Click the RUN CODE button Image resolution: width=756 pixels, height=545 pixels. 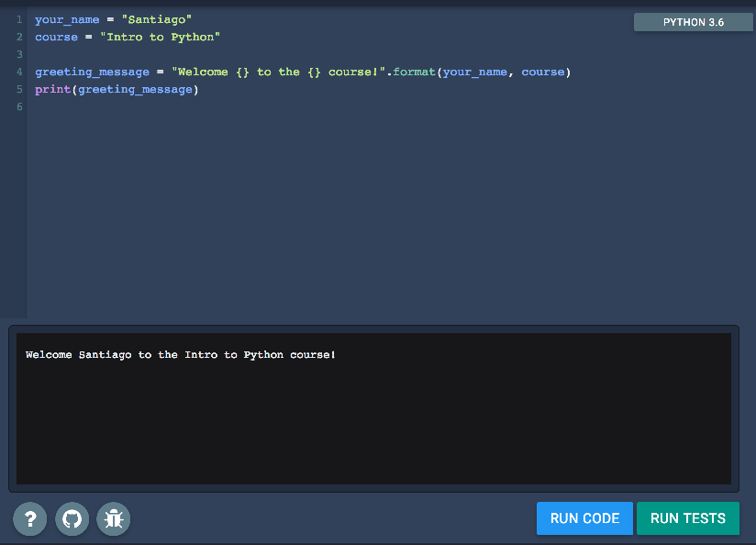tap(584, 518)
